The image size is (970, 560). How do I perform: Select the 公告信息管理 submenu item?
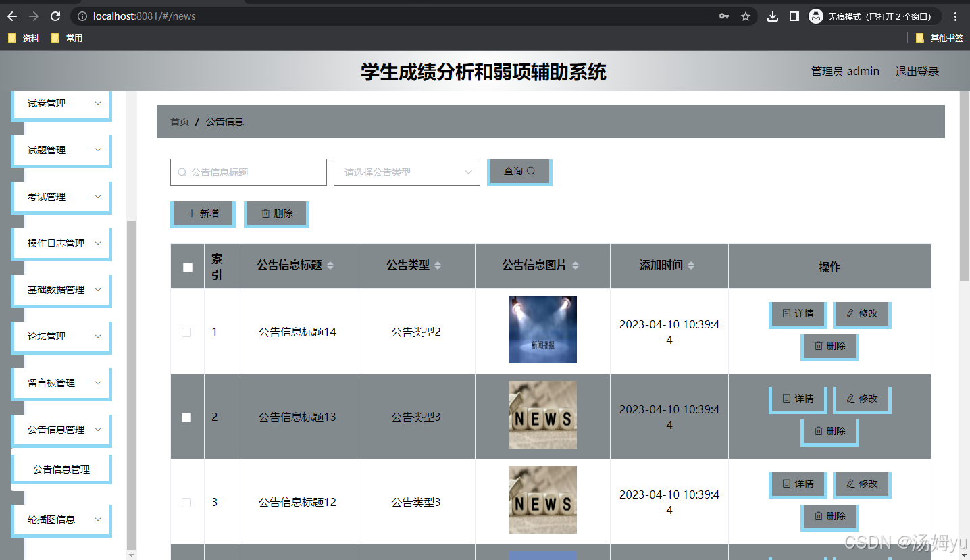coord(61,469)
